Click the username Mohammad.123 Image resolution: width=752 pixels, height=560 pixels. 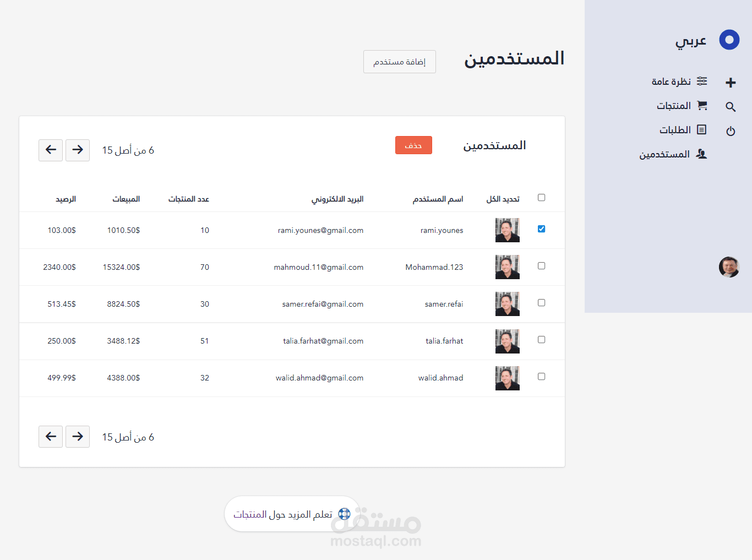tap(434, 267)
